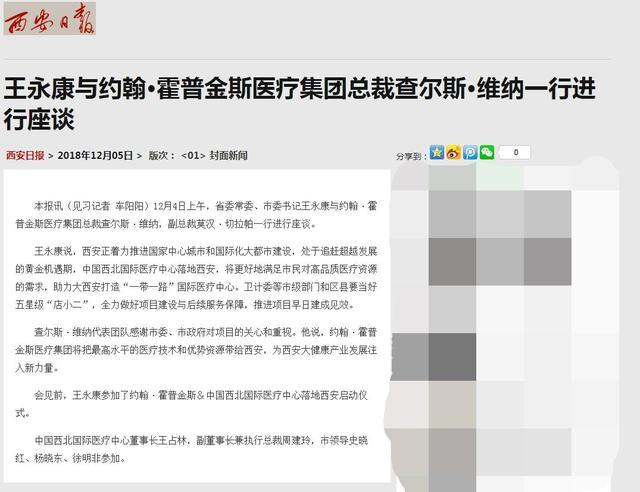The height and width of the screenshot is (492, 640).
Task: Click the 分享到 label text
Action: [x=411, y=156]
